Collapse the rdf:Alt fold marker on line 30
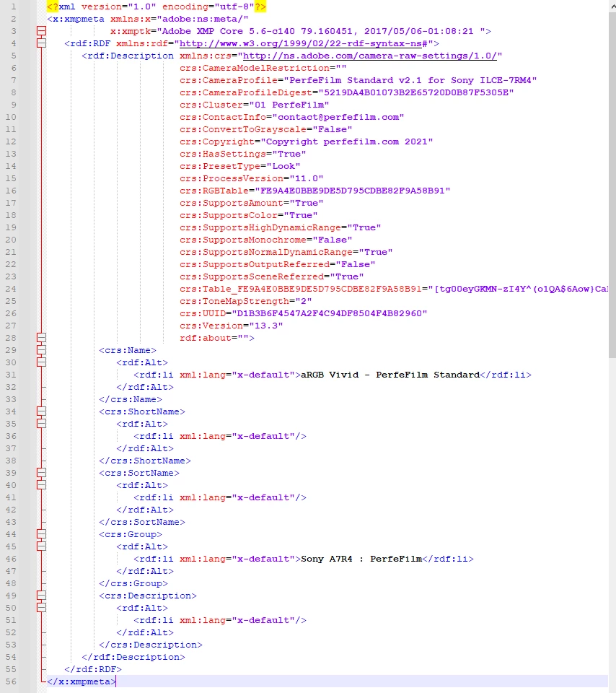 (41, 362)
